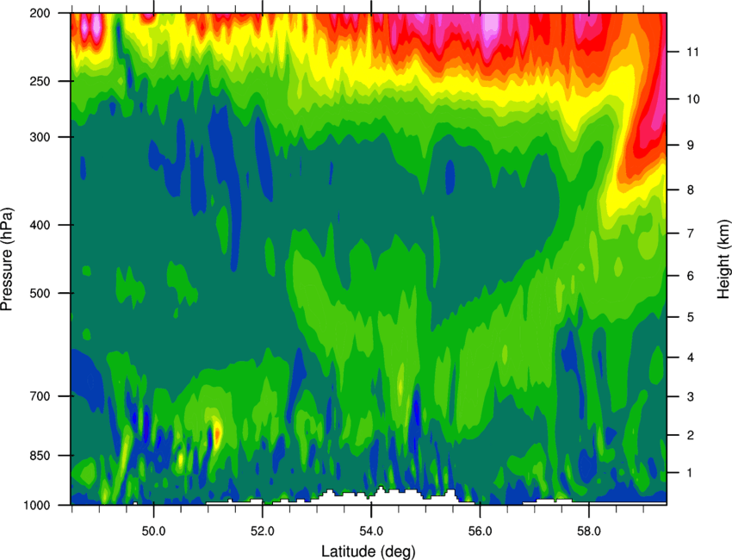
Task: Click the 58.0 latitude tick label
Action: pyautogui.click(x=589, y=531)
